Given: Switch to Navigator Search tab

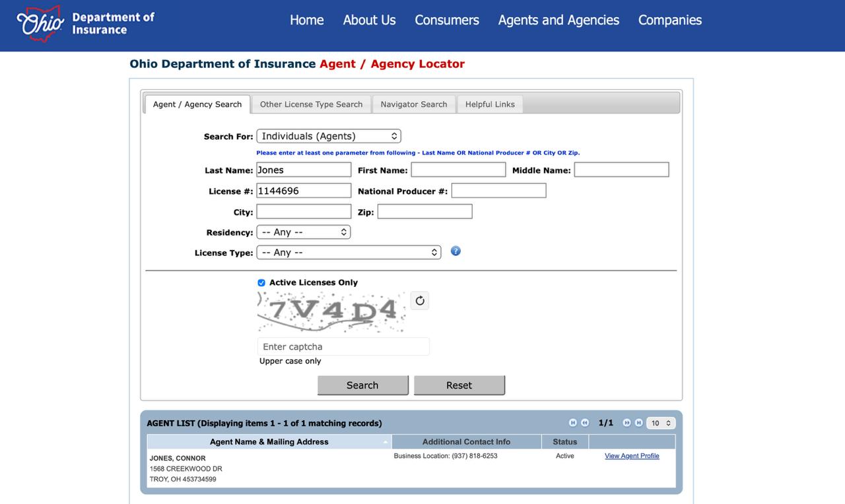Looking at the screenshot, I should coord(414,104).
